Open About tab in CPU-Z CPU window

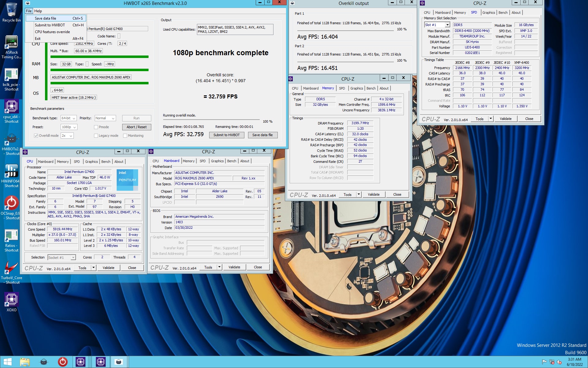coord(119,162)
